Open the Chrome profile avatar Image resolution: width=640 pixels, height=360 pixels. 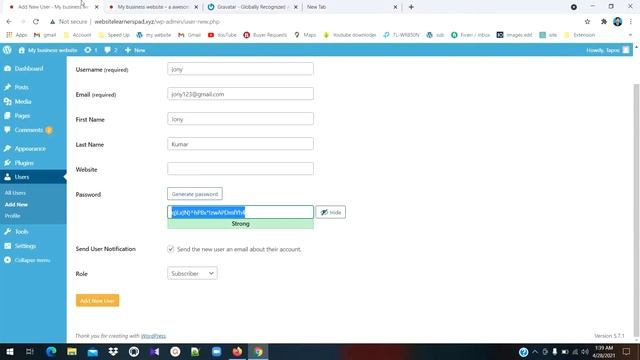tap(618, 21)
